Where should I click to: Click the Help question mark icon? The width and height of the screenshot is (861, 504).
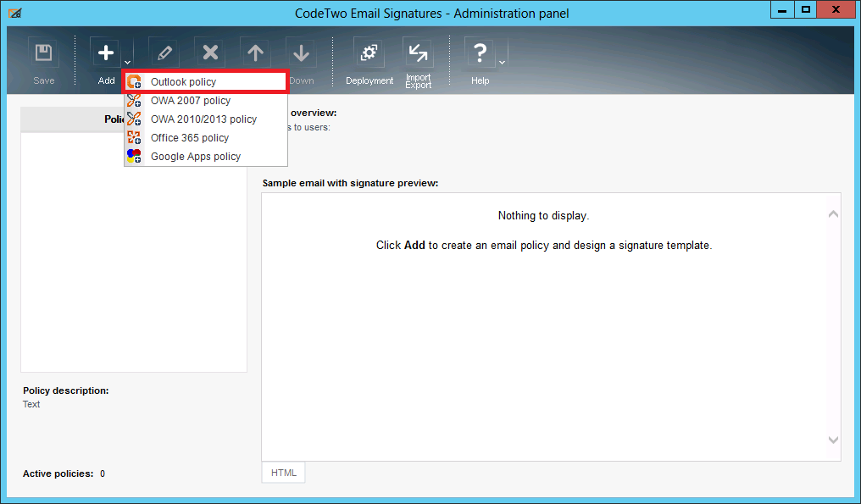pos(480,53)
